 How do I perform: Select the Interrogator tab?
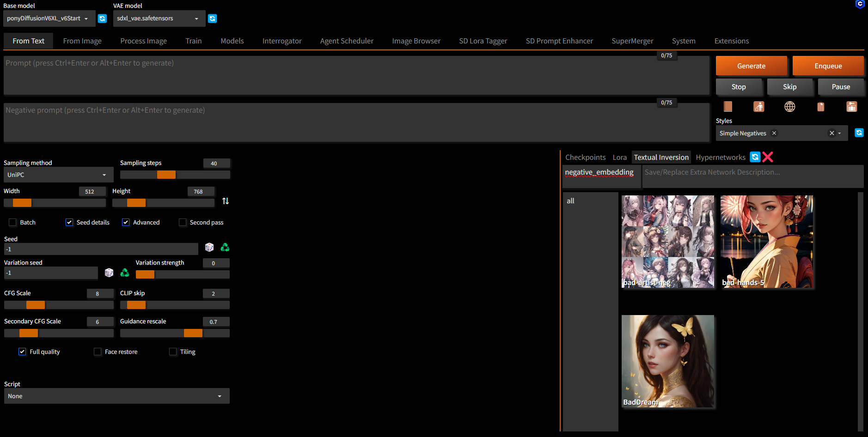282,41
